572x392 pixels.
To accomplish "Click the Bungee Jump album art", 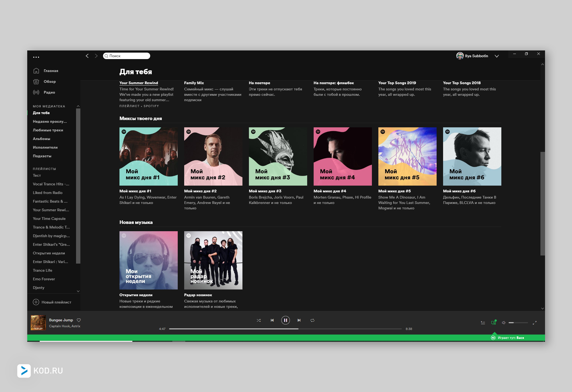I will pos(38,323).
